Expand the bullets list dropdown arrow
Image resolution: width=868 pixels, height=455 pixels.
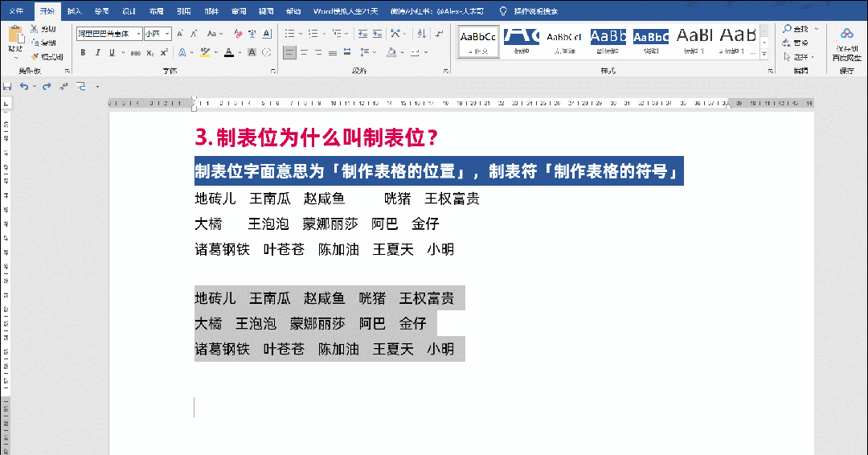(301, 34)
